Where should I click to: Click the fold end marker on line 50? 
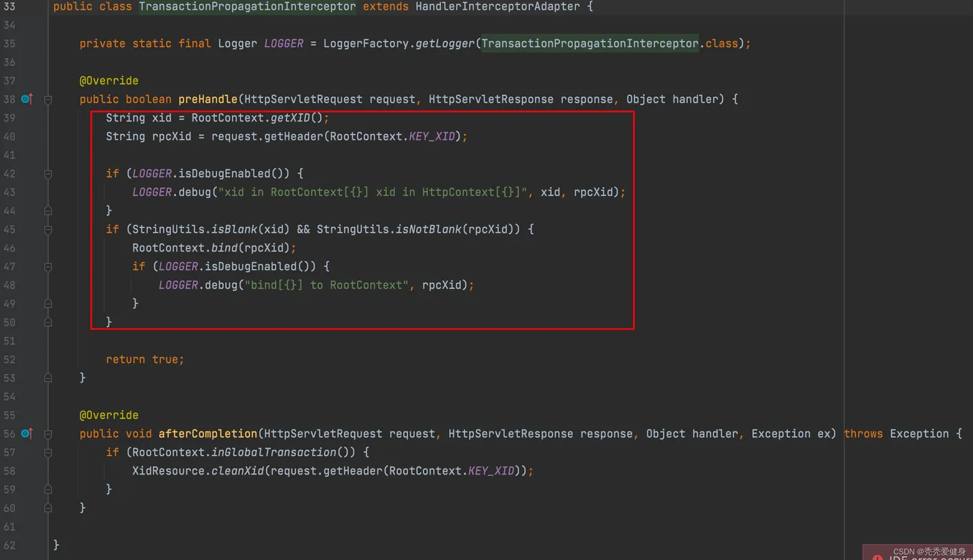[48, 322]
